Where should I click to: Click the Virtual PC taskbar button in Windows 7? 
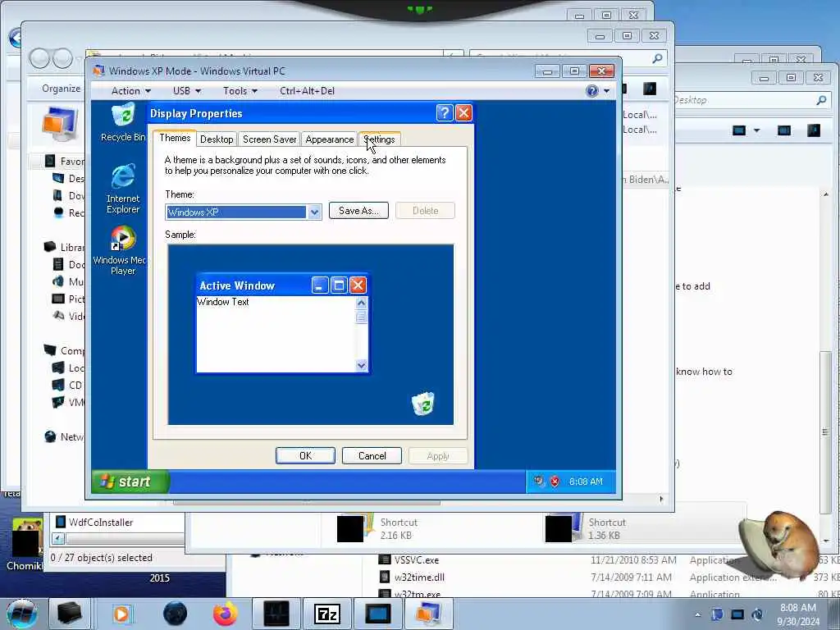[x=428, y=614]
